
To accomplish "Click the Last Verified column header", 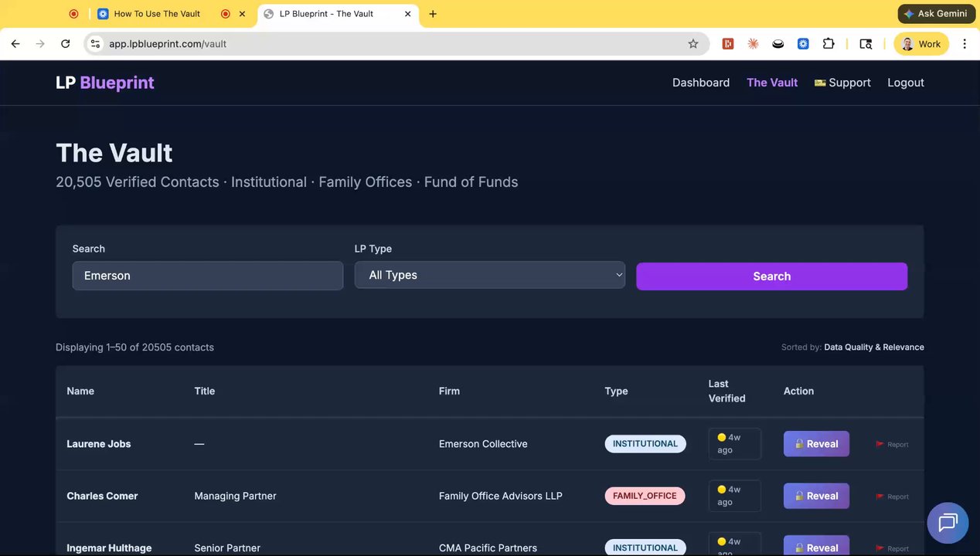I will [726, 392].
